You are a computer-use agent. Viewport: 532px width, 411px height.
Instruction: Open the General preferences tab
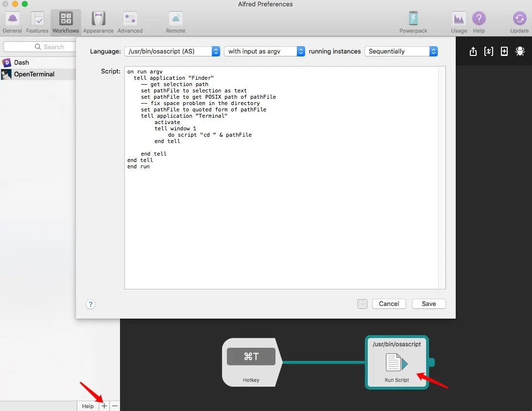click(12, 22)
